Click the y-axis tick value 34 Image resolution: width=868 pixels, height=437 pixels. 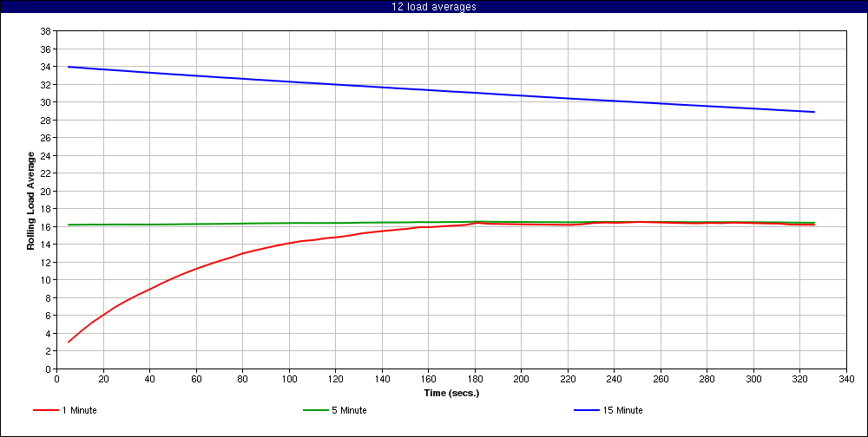coord(46,67)
